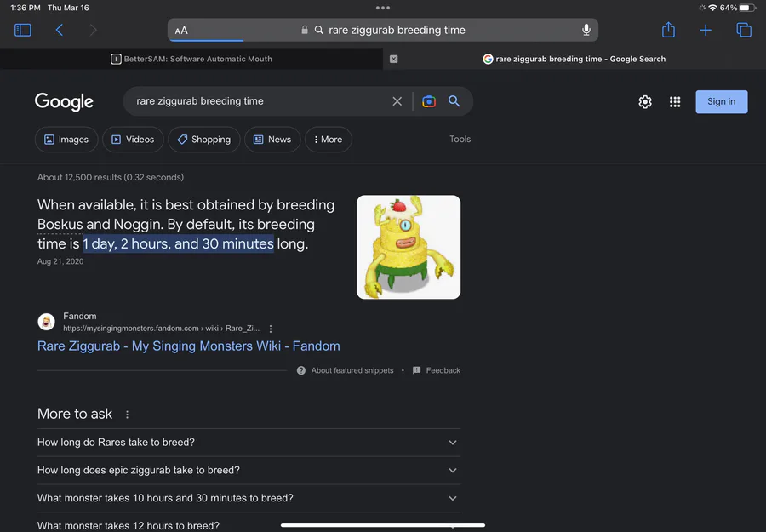766x532 pixels.
Task: Open search Tools
Action: [x=460, y=140]
